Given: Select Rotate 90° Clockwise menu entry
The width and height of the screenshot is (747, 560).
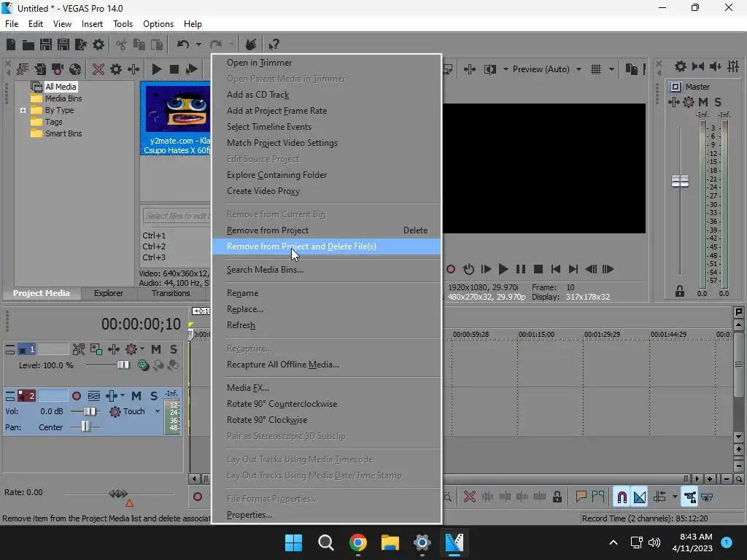Looking at the screenshot, I should pyautogui.click(x=326, y=420).
